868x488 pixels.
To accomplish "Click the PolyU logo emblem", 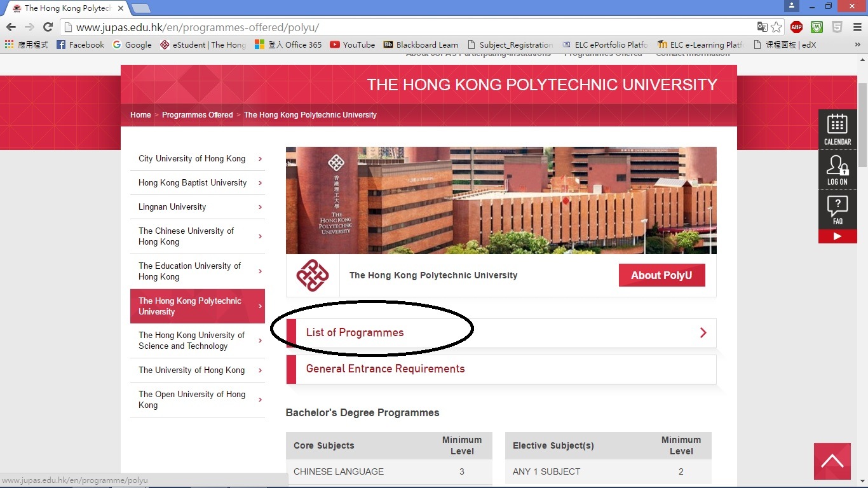I will 313,275.
